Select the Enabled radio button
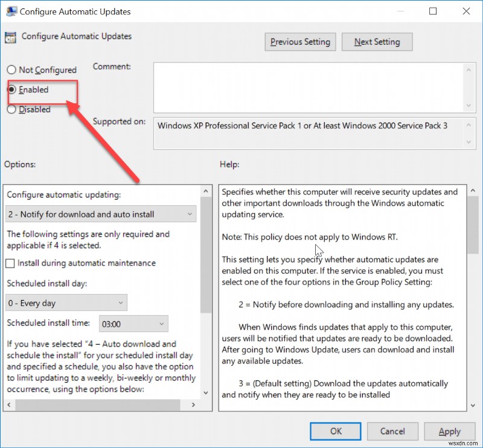The height and width of the screenshot is (448, 483). pos(10,89)
